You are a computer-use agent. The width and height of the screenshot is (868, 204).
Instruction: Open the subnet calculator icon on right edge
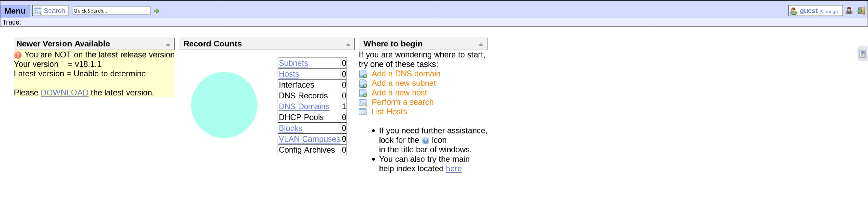pyautogui.click(x=863, y=54)
